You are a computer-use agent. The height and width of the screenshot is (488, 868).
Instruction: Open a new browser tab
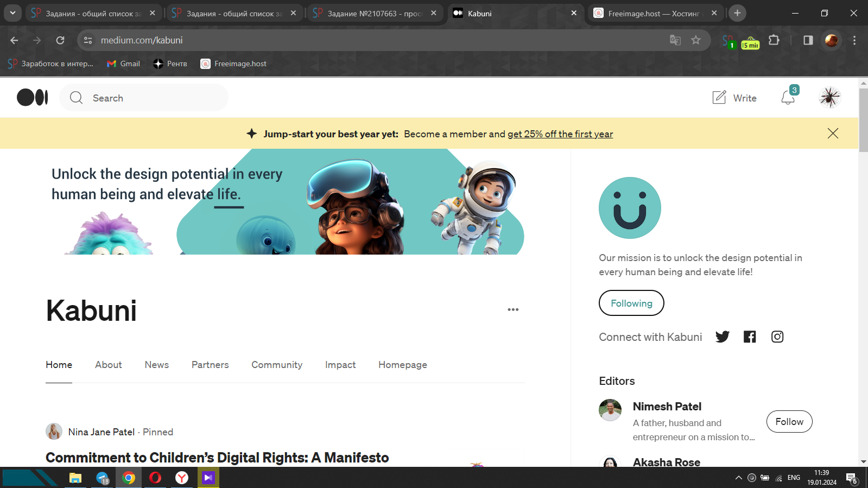[737, 13]
